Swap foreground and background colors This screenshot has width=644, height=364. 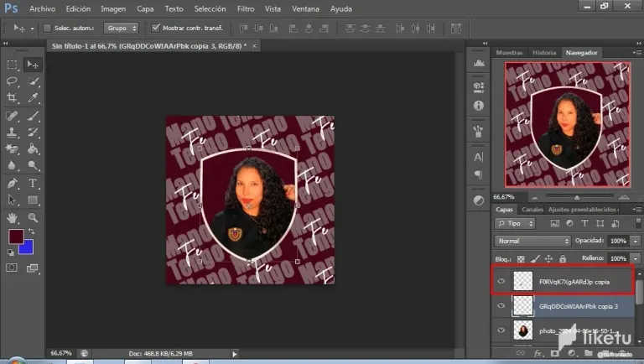32,231
